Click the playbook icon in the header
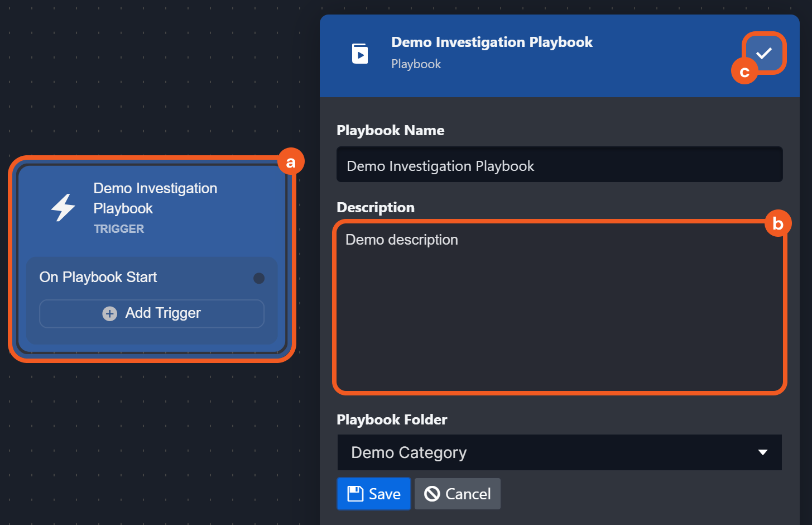The image size is (812, 525). coord(360,54)
